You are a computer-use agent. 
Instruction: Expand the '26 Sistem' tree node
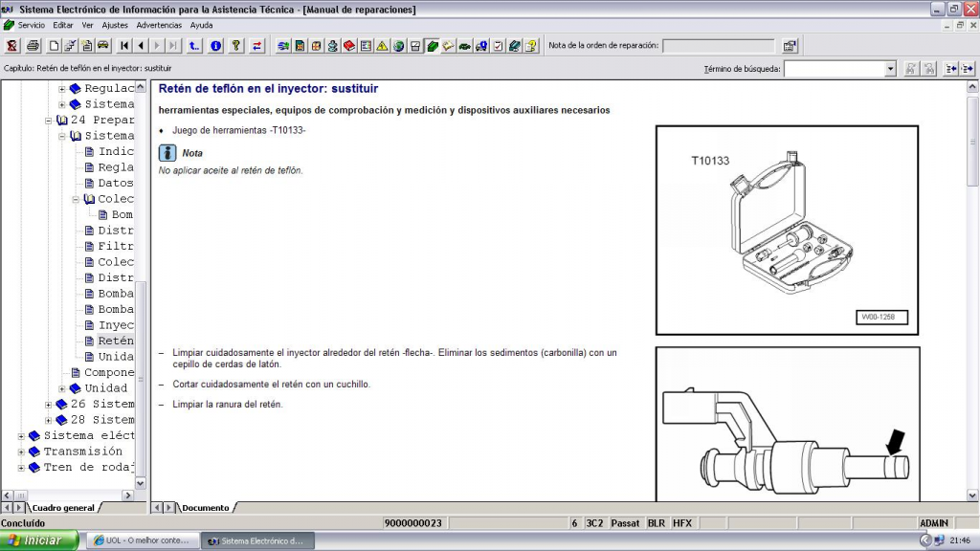tap(49, 405)
